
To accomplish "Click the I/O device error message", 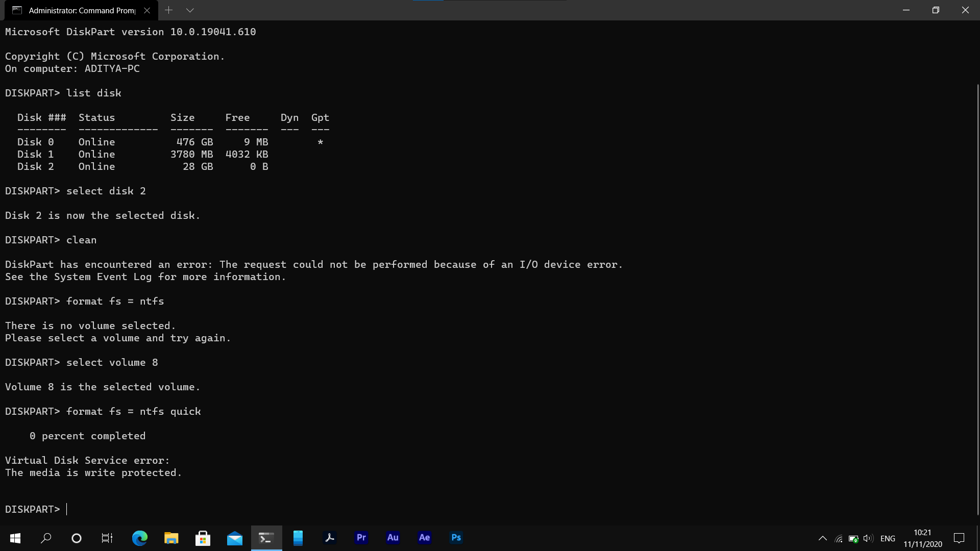I will click(x=314, y=264).
